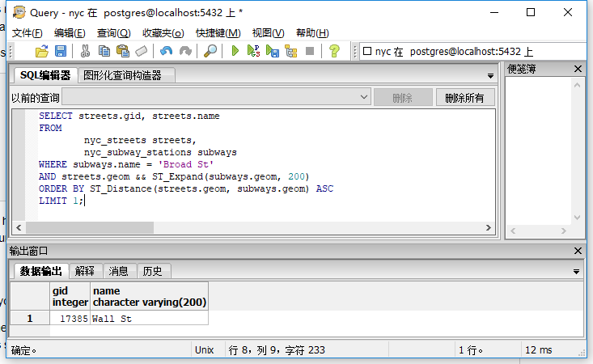This screenshot has height=364, width=593.
Task: Open the 快捷键(M) menu
Action: 218,33
